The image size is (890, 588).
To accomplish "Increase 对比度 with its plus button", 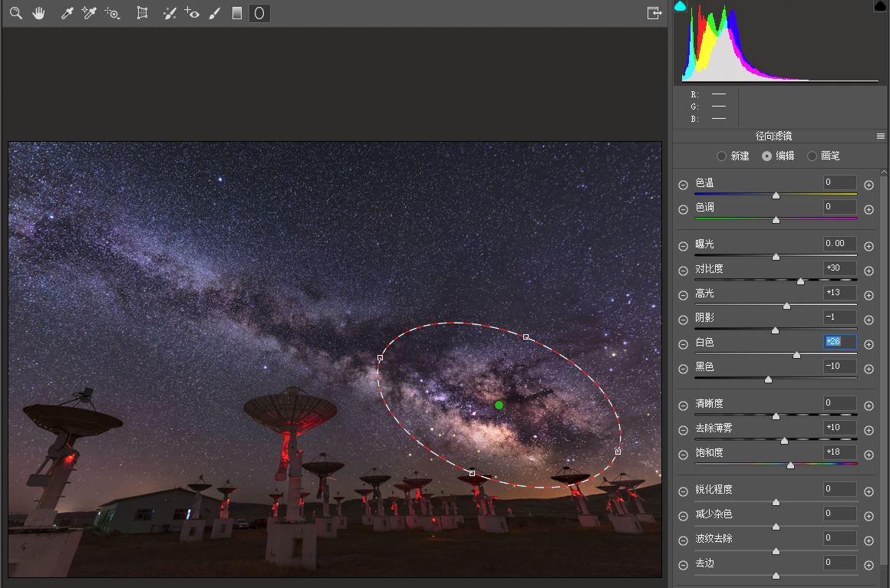I will [x=869, y=271].
